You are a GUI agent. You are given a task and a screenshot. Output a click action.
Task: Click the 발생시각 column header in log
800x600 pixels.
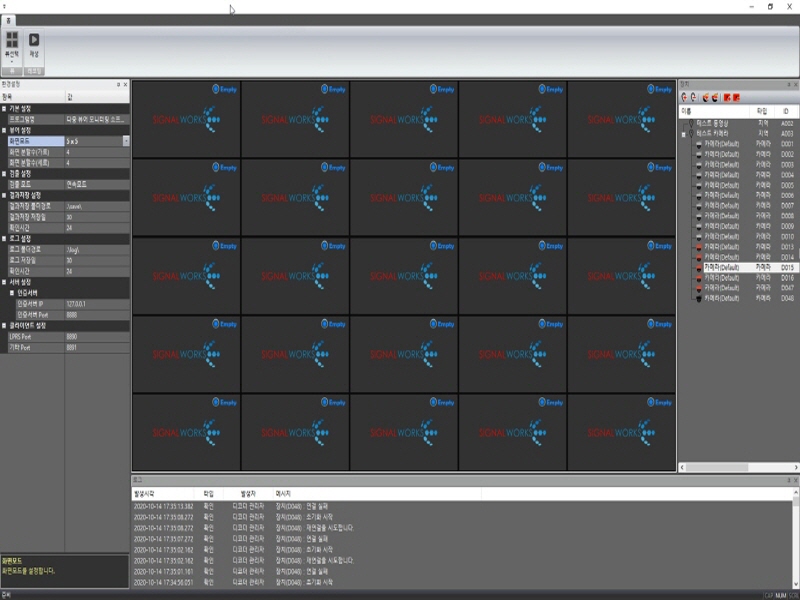(163, 494)
